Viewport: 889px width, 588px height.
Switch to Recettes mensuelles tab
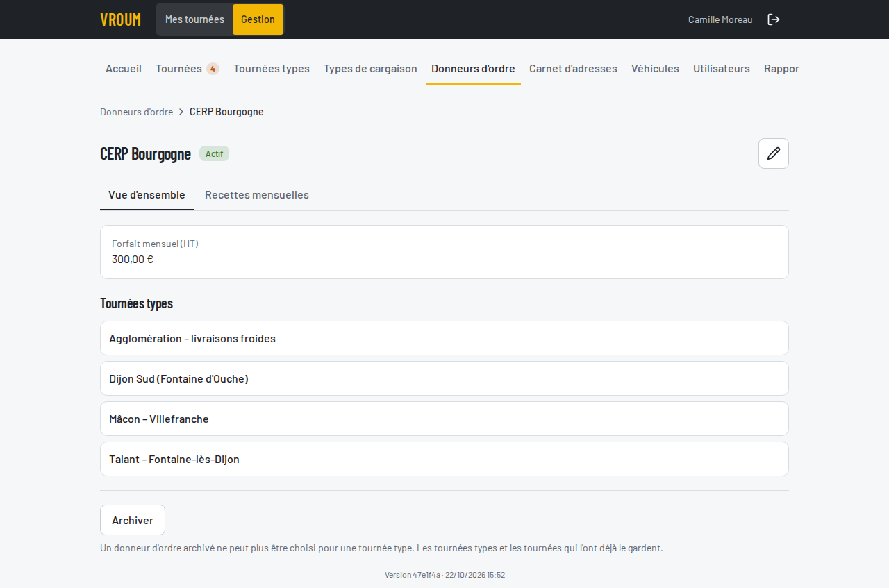coord(257,195)
